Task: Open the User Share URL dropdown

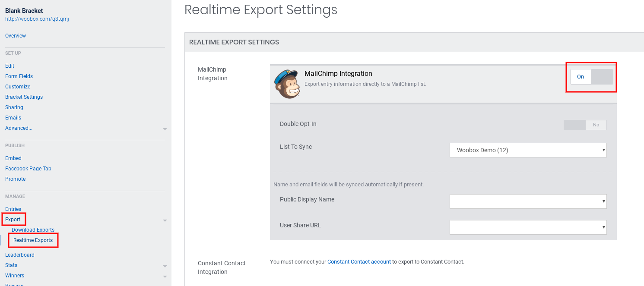Action: click(x=528, y=227)
